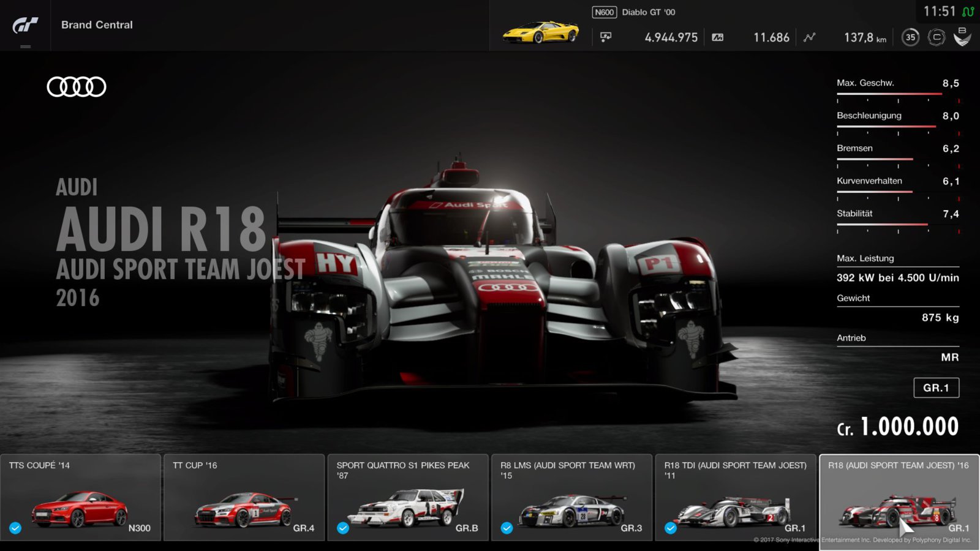Click the large AUDI R18 heading

(x=161, y=230)
